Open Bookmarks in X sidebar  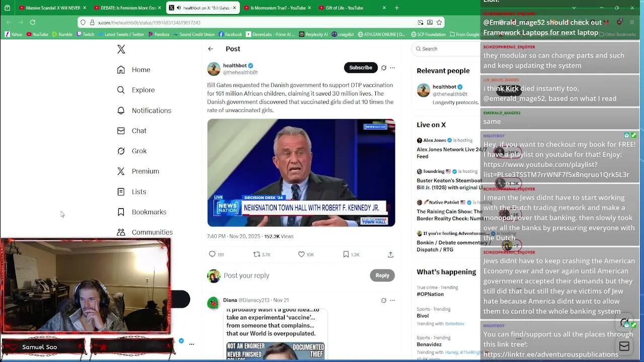coord(141,212)
